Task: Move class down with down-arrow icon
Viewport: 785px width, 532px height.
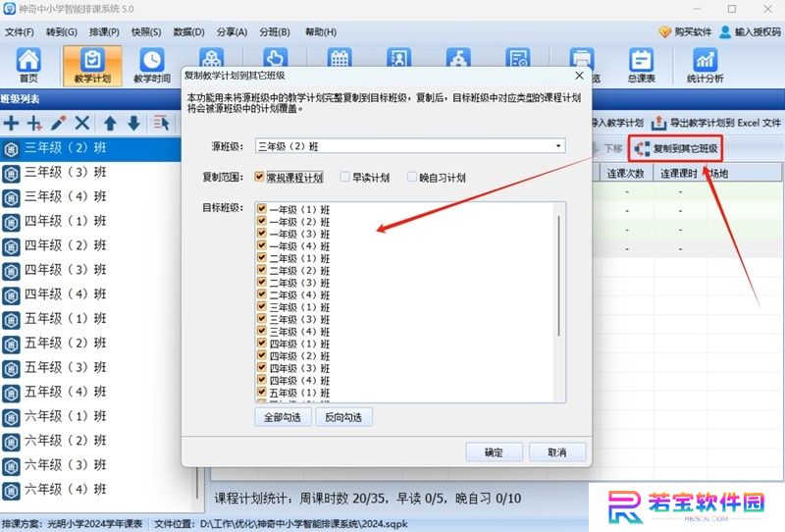Action: 133,123
